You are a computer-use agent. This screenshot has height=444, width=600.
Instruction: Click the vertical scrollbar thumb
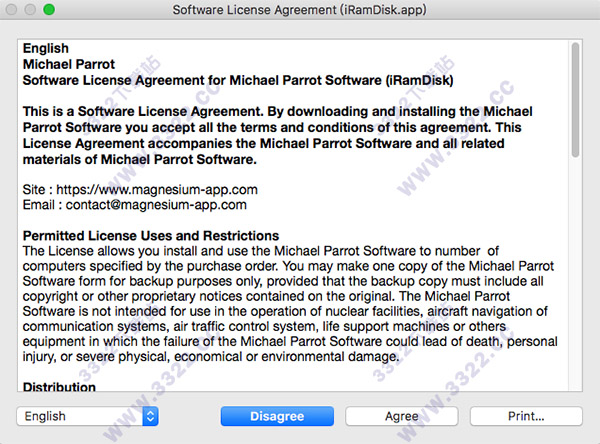click(x=575, y=100)
